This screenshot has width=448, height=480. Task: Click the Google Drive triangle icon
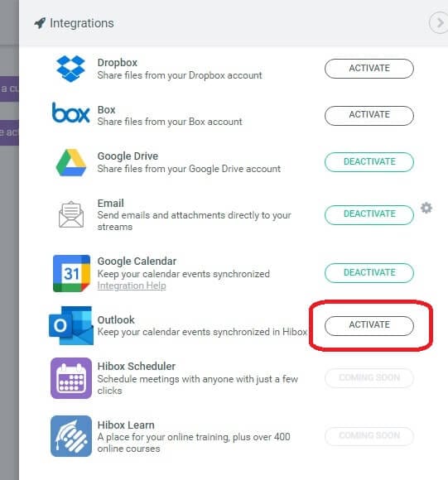pos(71,162)
